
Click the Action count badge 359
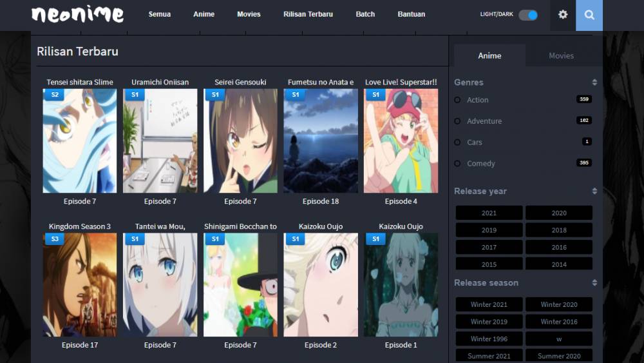(x=584, y=99)
